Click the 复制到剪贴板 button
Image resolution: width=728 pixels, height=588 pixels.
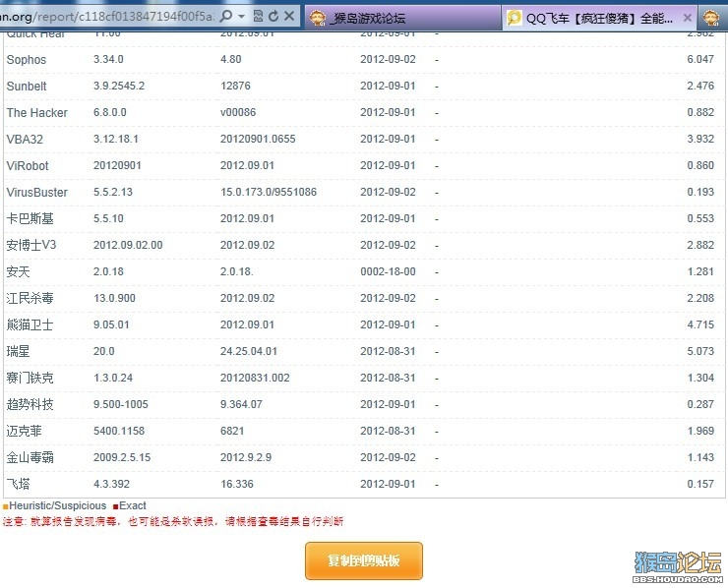tap(364, 560)
